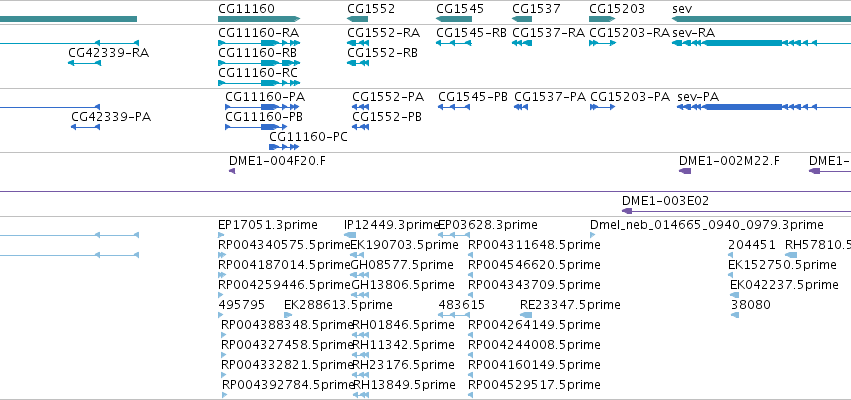Click protein CG1552-PB

coord(360,127)
